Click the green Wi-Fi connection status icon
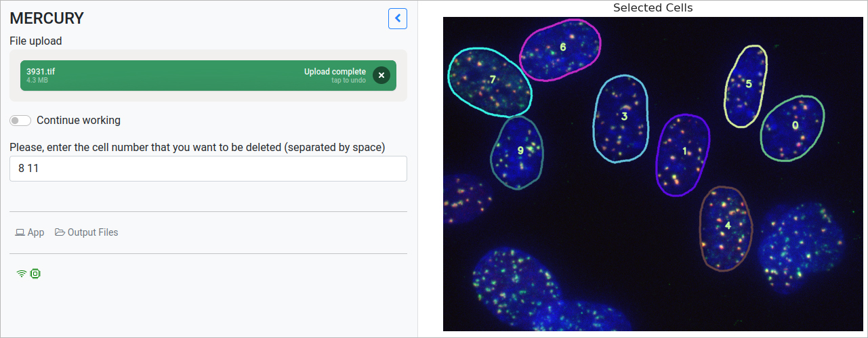 (x=22, y=274)
